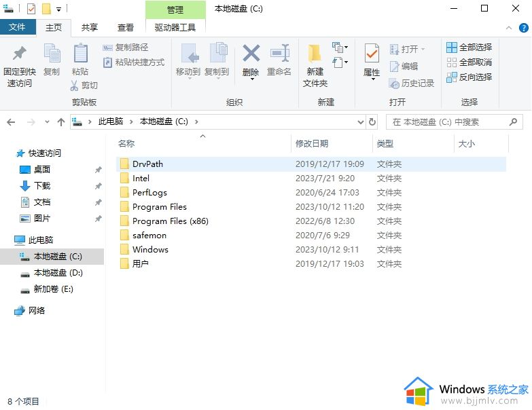This screenshot has width=532, height=410.
Task: Select the safemon folder
Action: pos(311,235)
